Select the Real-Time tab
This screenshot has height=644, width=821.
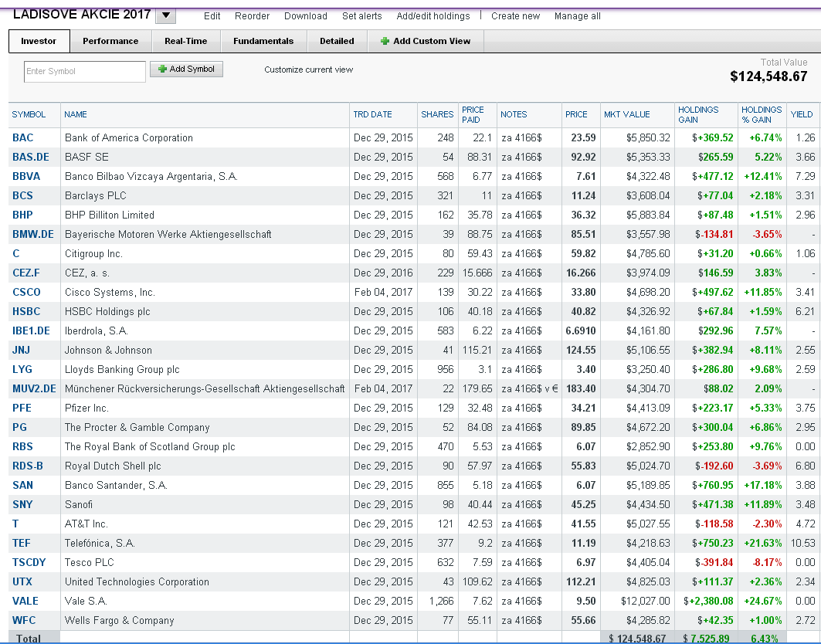point(186,41)
